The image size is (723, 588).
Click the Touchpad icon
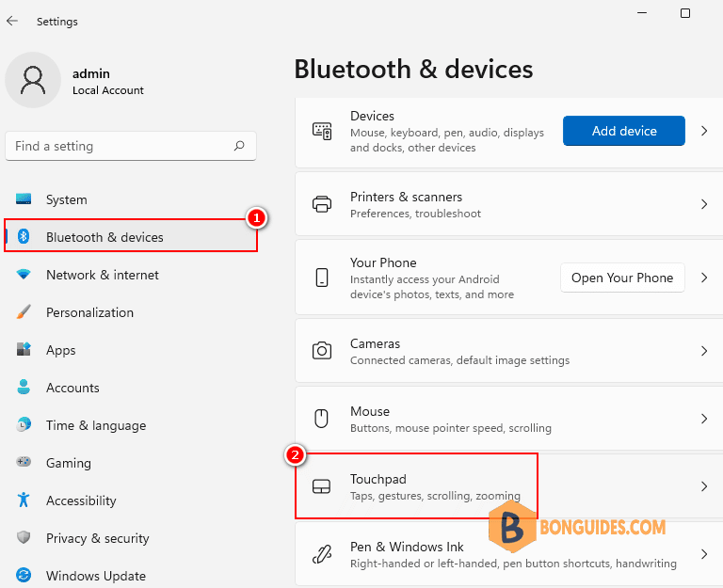pyautogui.click(x=321, y=486)
